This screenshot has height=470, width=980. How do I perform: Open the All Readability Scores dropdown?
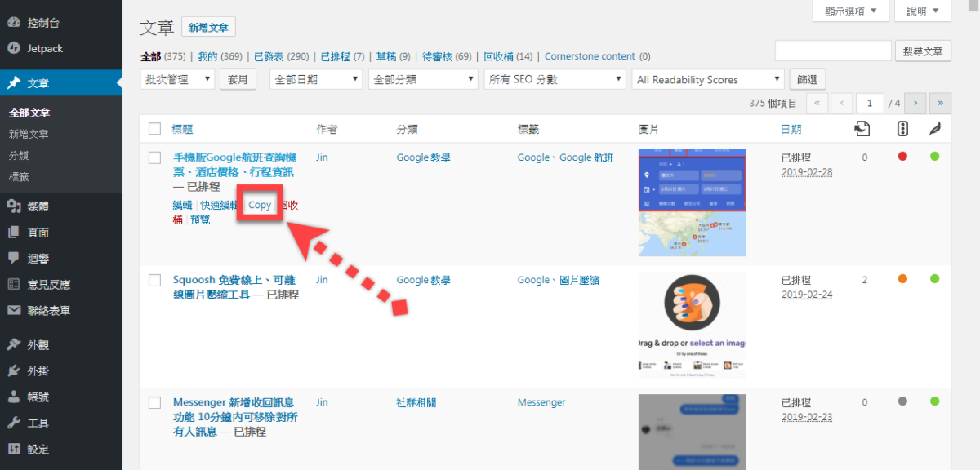[708, 79]
